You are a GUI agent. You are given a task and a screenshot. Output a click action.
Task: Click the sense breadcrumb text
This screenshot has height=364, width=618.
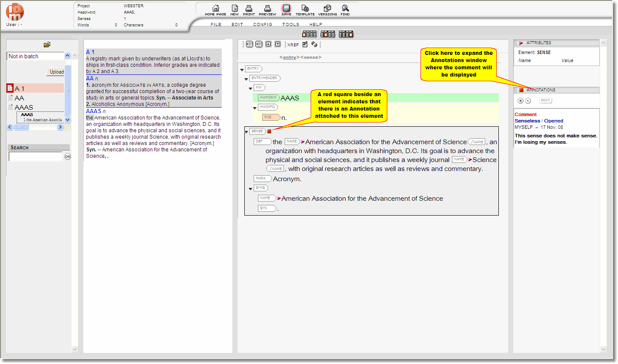311,57
